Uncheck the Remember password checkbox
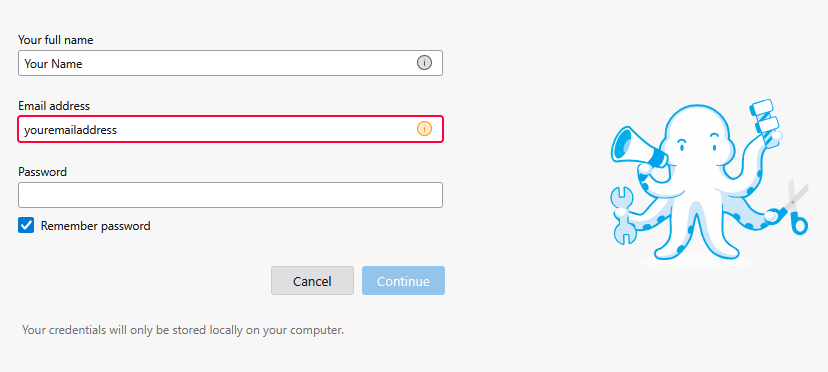 pos(26,226)
